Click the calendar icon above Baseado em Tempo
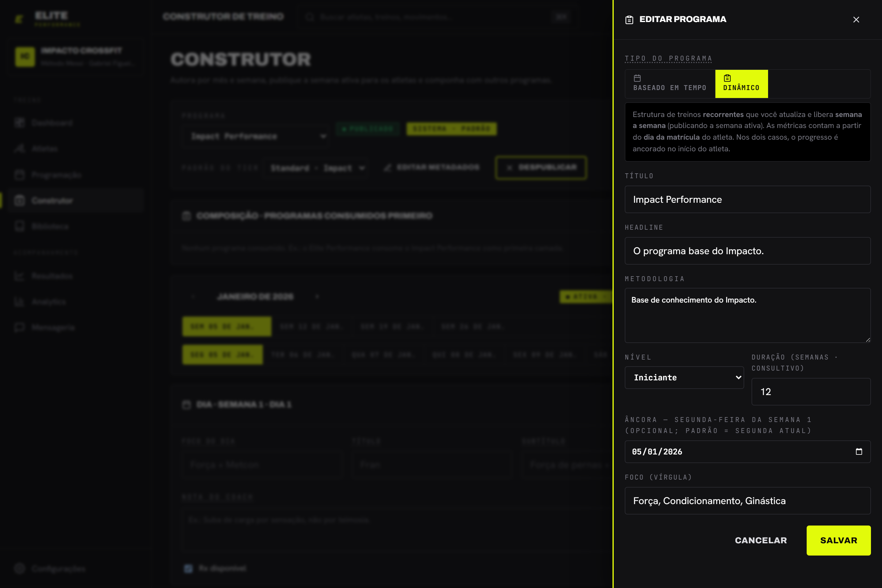This screenshot has height=588, width=882. (x=637, y=78)
